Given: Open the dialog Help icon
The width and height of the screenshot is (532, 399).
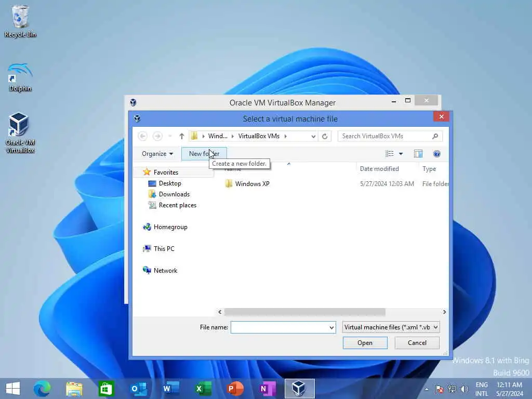Looking at the screenshot, I should (436, 154).
